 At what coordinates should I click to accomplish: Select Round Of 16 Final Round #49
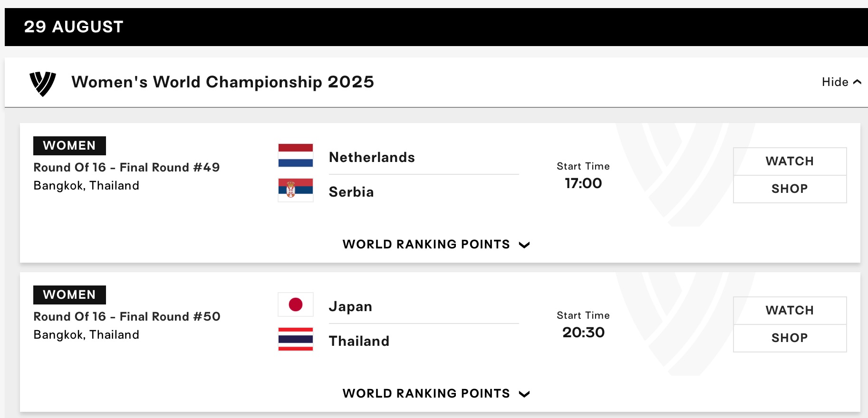126,168
